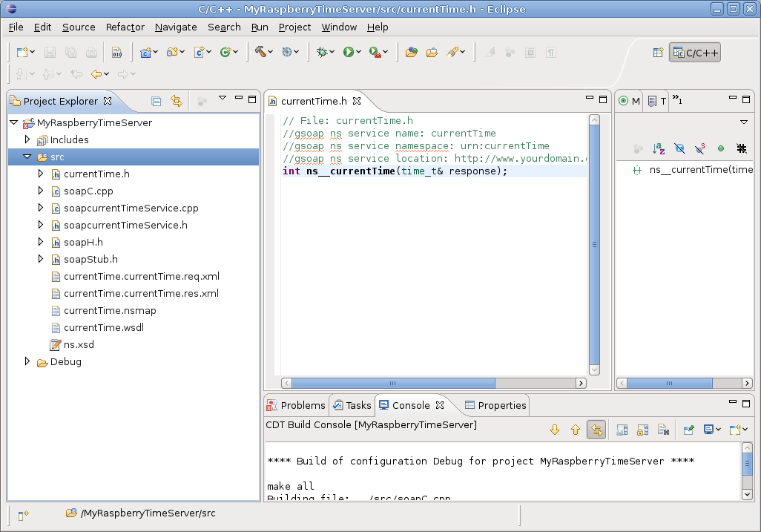Toggle alphabetical Sort in Outline

pos(659,148)
